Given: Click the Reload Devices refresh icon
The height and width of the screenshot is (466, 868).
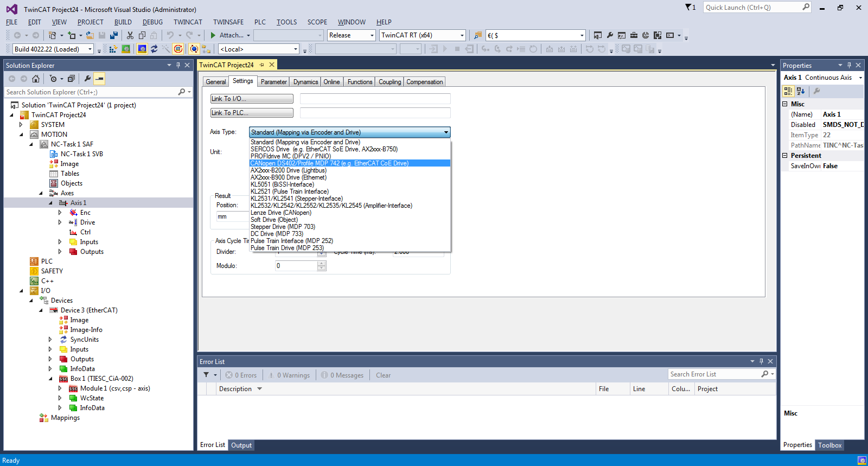Looking at the screenshot, I should click(x=154, y=49).
